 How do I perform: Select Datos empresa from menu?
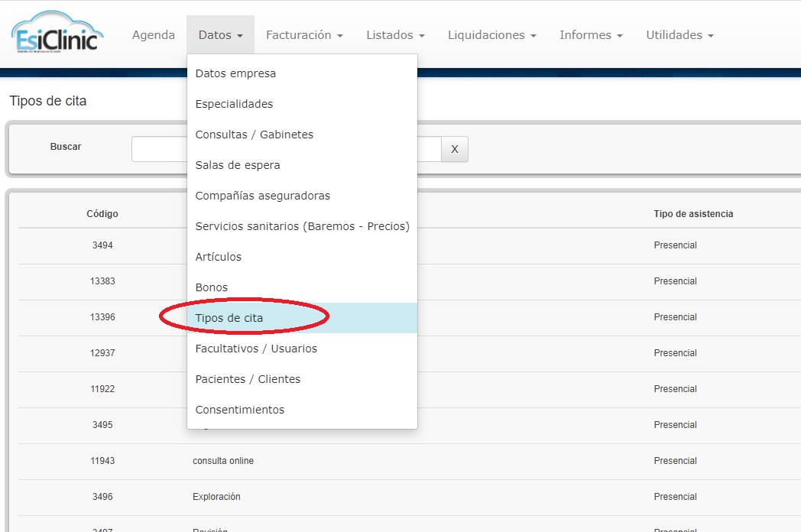point(303,73)
